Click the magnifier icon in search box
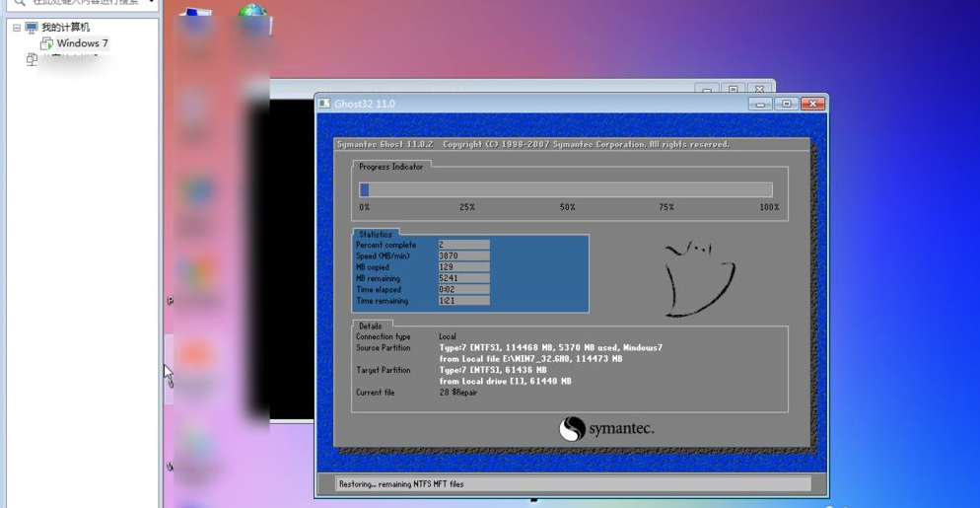Image resolution: width=980 pixels, height=508 pixels. [20, 3]
